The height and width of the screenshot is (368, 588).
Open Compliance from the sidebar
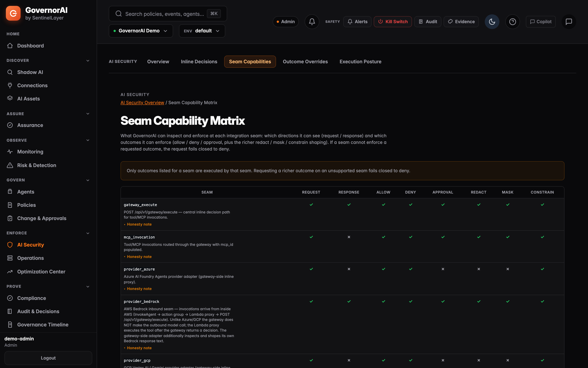coord(31,298)
